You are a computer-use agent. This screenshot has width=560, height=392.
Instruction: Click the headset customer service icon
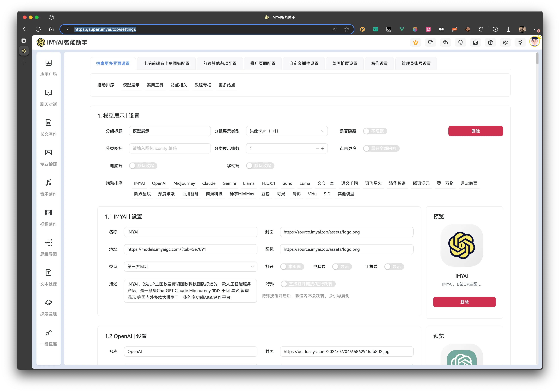click(x=460, y=43)
